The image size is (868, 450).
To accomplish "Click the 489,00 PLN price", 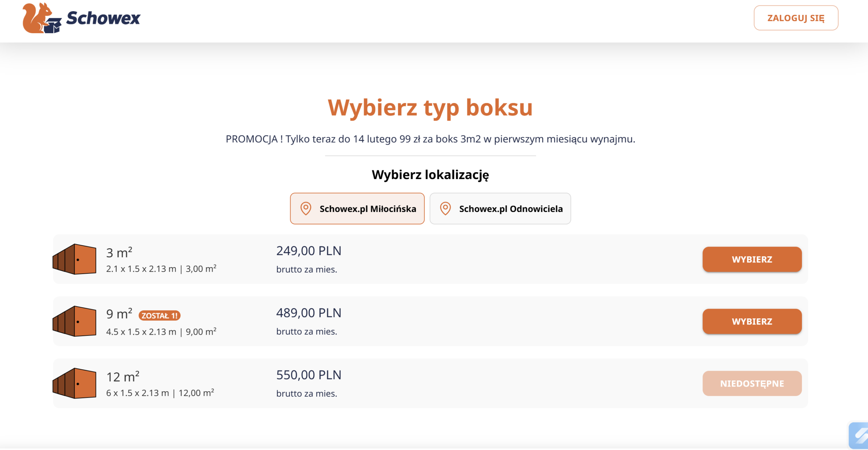I will point(309,313).
